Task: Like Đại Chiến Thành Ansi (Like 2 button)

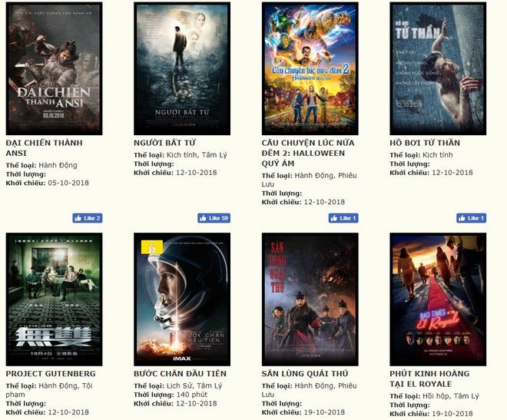Action: (88, 218)
